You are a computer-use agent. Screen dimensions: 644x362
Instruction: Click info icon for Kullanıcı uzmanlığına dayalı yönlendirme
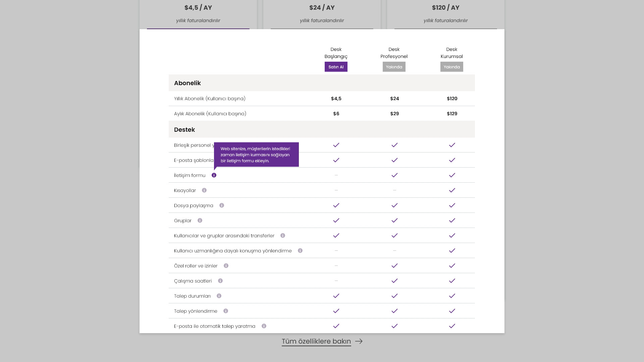[x=300, y=251]
